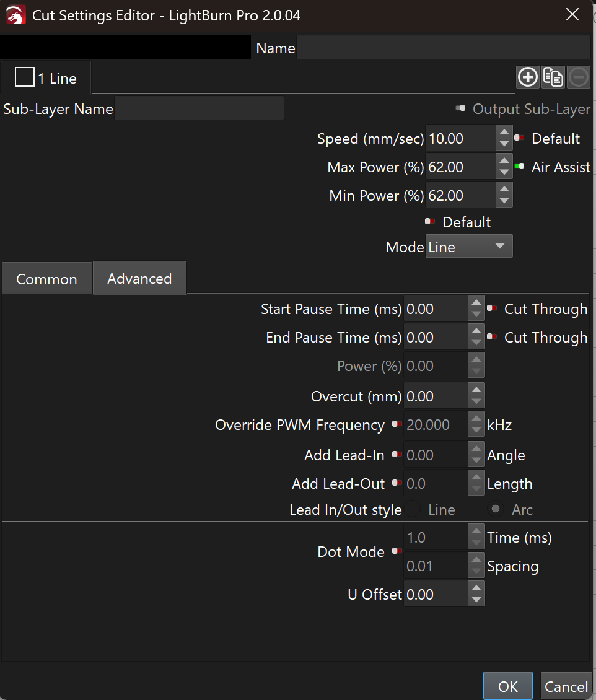
Task: Click the OK button
Action: [507, 686]
